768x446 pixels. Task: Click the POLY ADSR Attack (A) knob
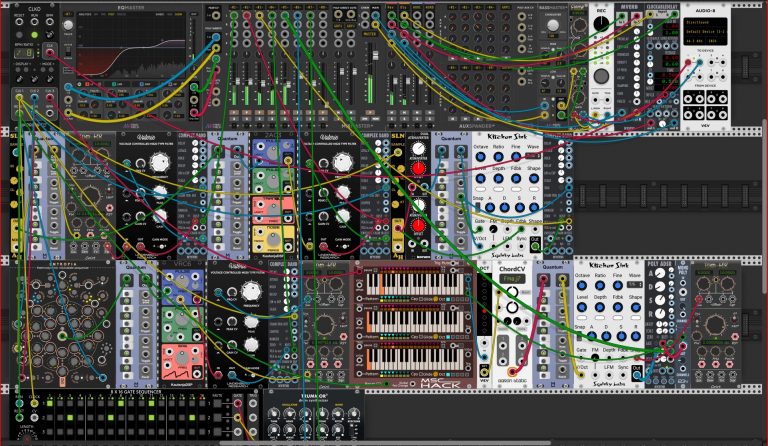pyautogui.click(x=661, y=274)
